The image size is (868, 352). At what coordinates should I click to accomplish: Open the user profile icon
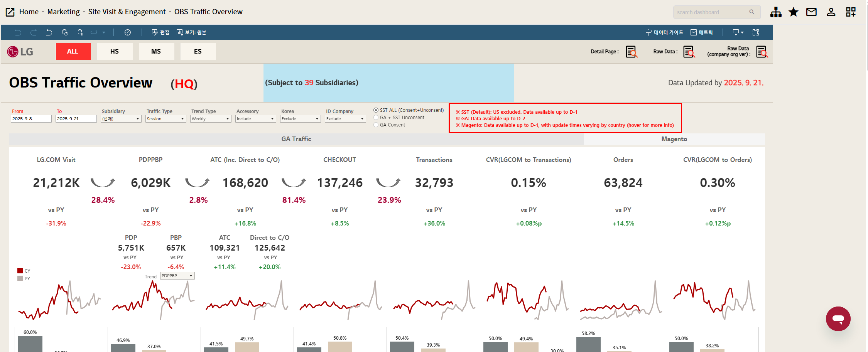[x=831, y=12]
